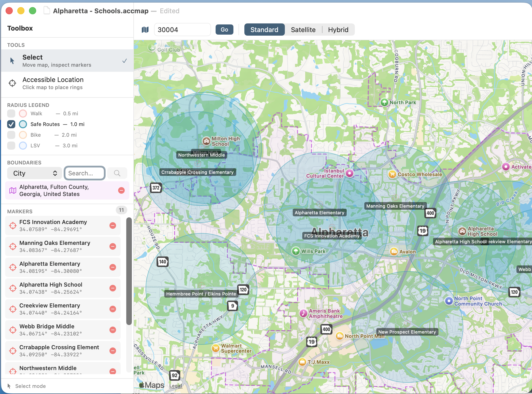Click the Alpharetta - Schools.accmap title
This screenshot has width=532, height=394.
click(101, 11)
